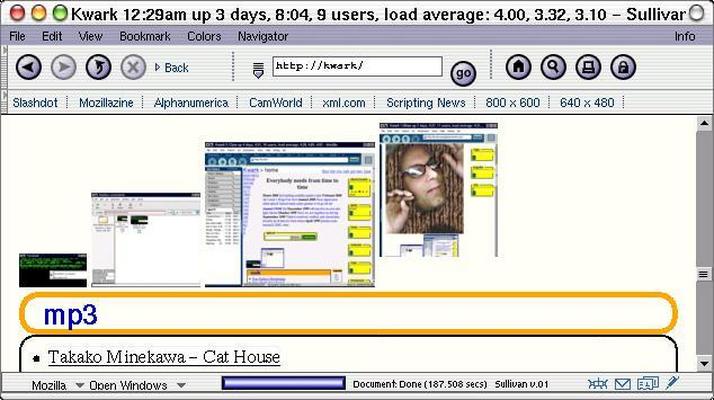
Task: Expand the Back history triangle
Action: click(x=157, y=67)
